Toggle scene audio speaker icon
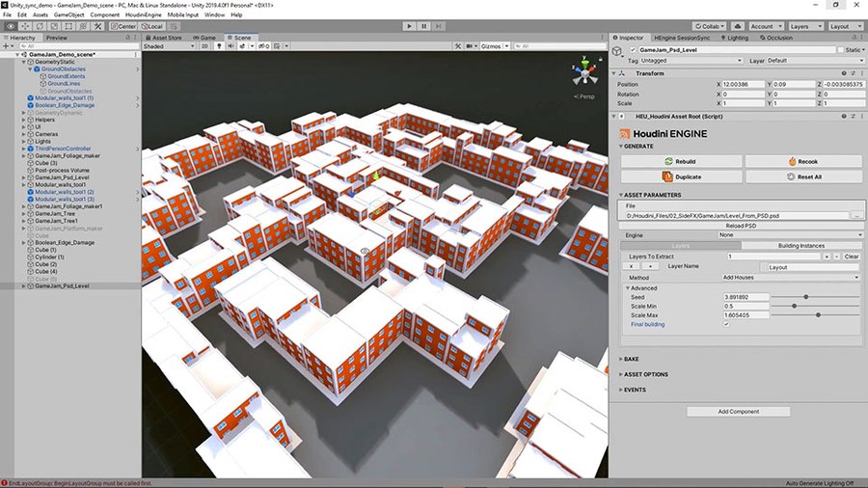868x488 pixels. (231, 46)
